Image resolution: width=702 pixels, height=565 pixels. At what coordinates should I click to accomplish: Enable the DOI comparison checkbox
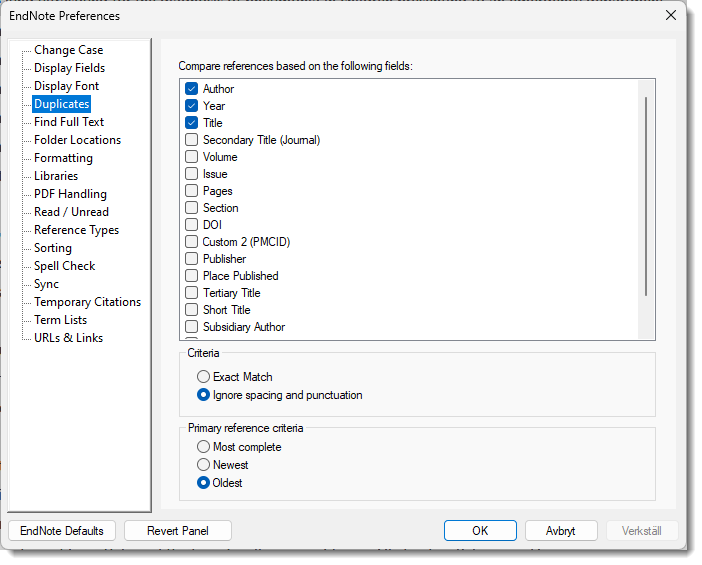coord(192,225)
